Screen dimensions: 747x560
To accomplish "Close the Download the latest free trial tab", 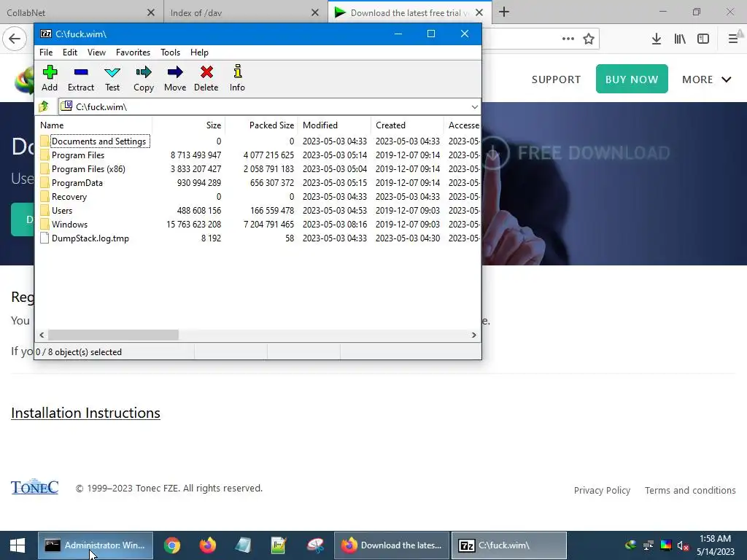I will (x=479, y=13).
